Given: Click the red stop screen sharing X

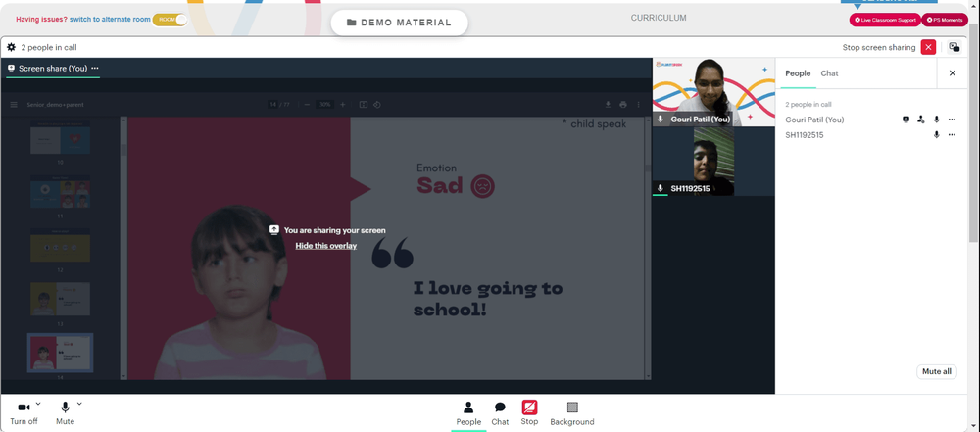Looking at the screenshot, I should point(928,47).
